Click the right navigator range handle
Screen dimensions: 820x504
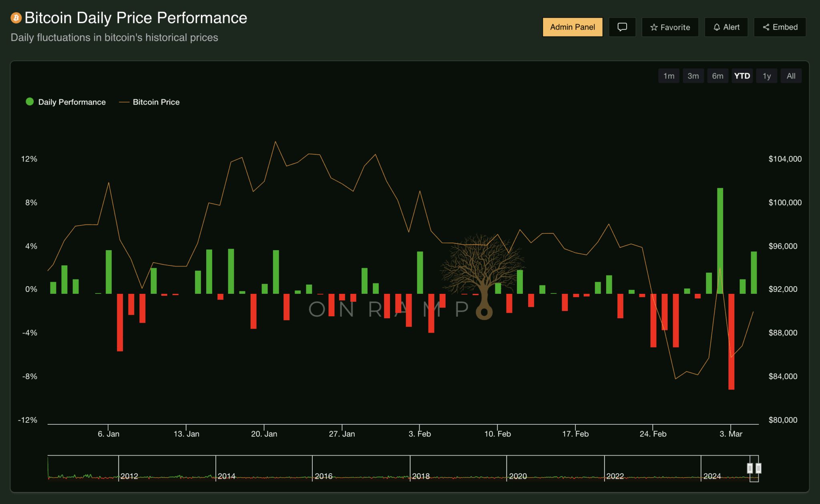pos(758,468)
